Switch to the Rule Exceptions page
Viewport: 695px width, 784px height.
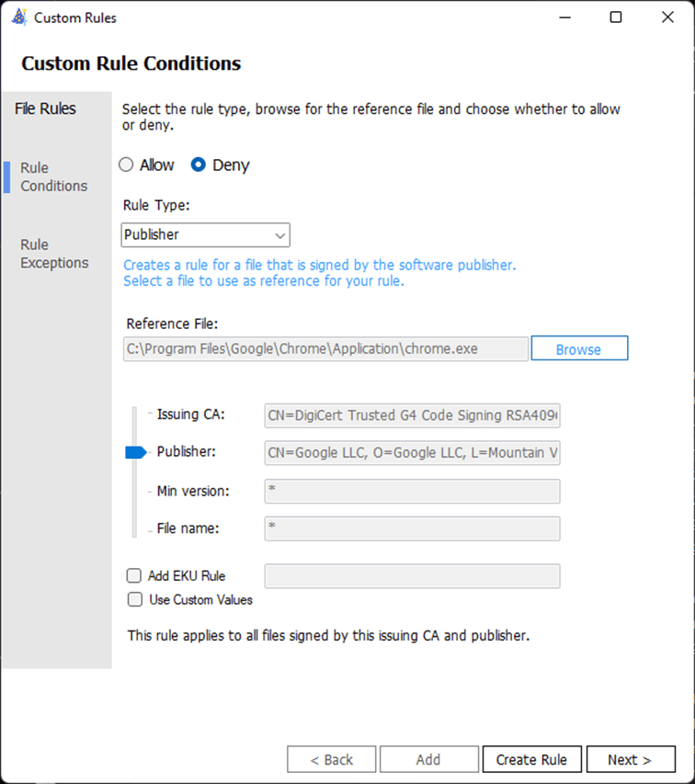coord(54,254)
